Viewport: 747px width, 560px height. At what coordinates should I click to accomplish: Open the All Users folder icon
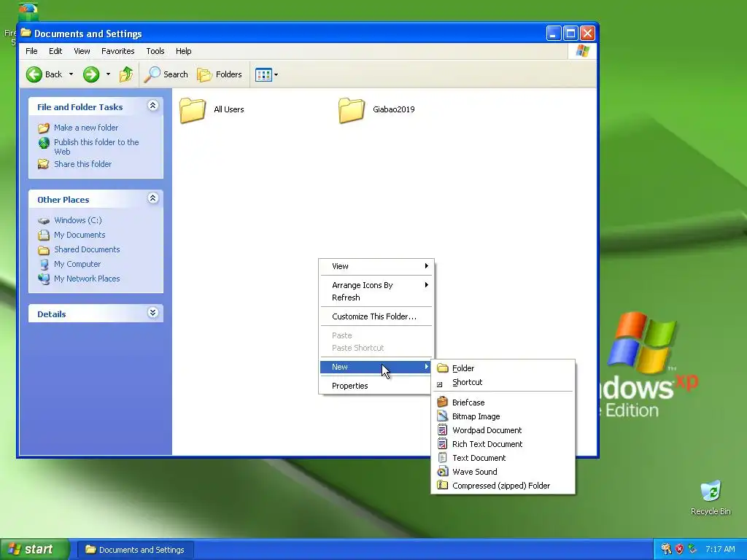(193, 110)
